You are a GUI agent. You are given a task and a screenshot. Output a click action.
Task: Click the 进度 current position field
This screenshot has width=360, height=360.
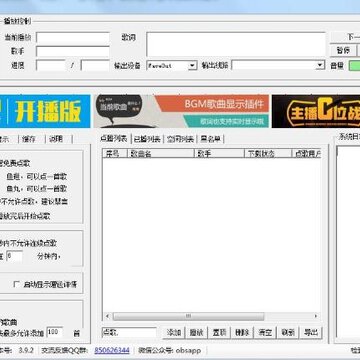pyautogui.click(x=51, y=65)
